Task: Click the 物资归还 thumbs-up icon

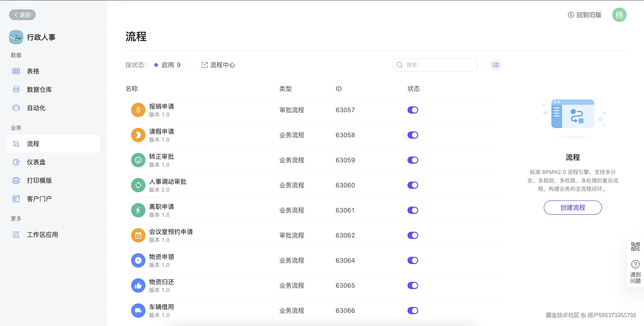Action: click(x=138, y=285)
